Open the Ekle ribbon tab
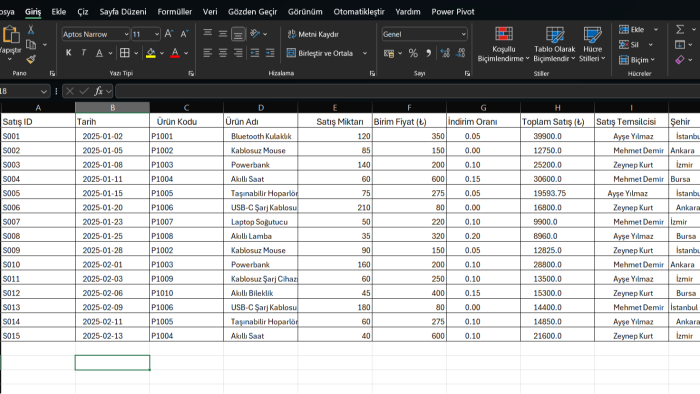 click(x=58, y=12)
